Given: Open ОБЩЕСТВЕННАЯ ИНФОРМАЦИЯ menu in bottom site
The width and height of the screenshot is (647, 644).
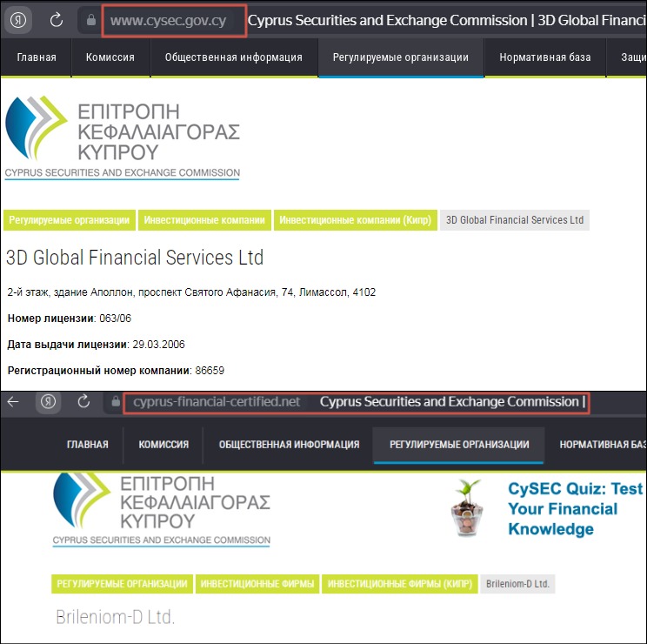Looking at the screenshot, I should click(289, 445).
